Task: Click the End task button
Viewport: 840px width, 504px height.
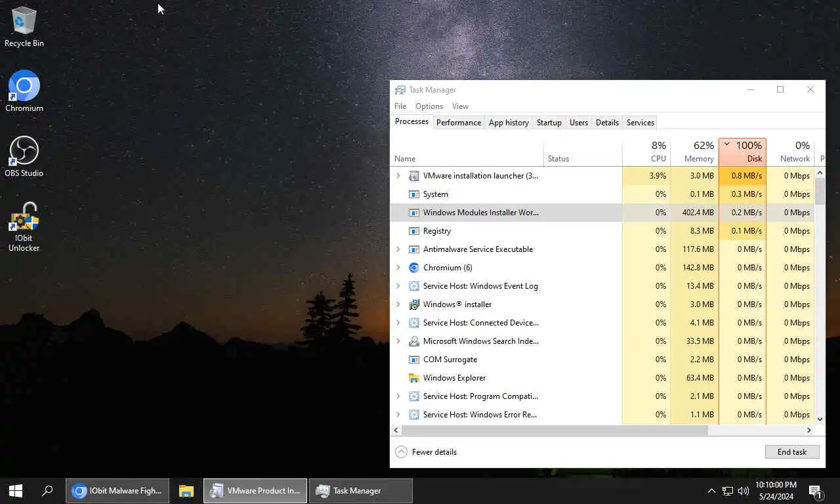Action: pos(792,452)
